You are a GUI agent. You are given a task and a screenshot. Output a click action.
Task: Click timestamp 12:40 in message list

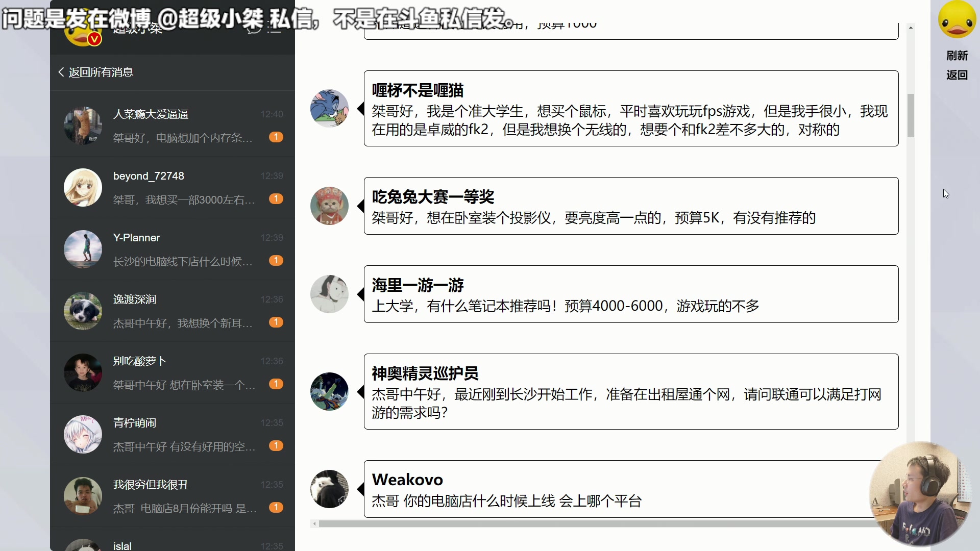(x=272, y=114)
